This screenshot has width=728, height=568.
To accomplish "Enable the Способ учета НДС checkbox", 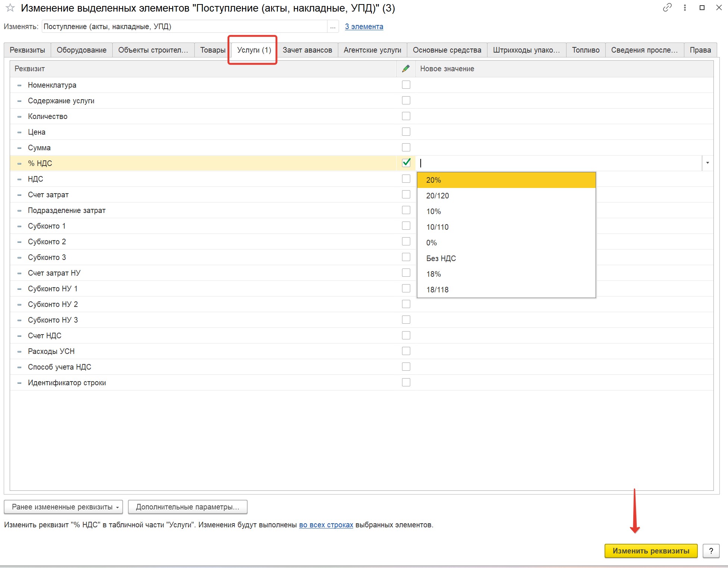I will (406, 367).
